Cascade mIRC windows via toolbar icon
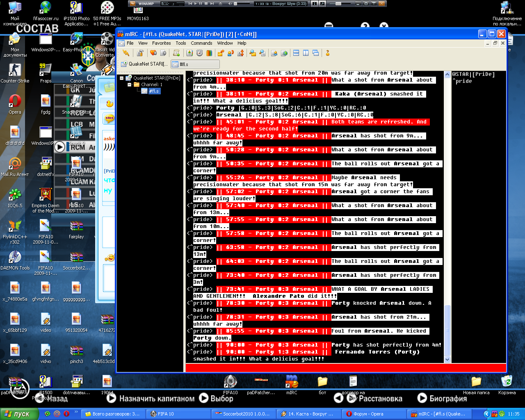Screen dimensions: 525x420 (316, 53)
